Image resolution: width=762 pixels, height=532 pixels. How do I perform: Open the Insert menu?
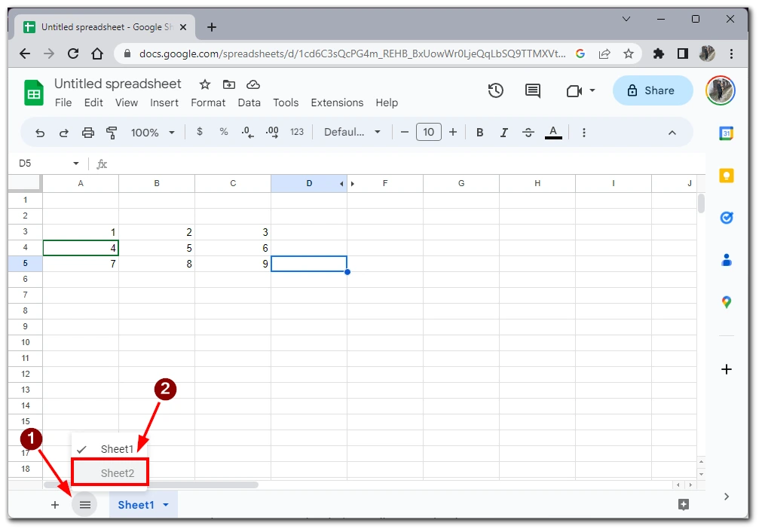pos(164,102)
